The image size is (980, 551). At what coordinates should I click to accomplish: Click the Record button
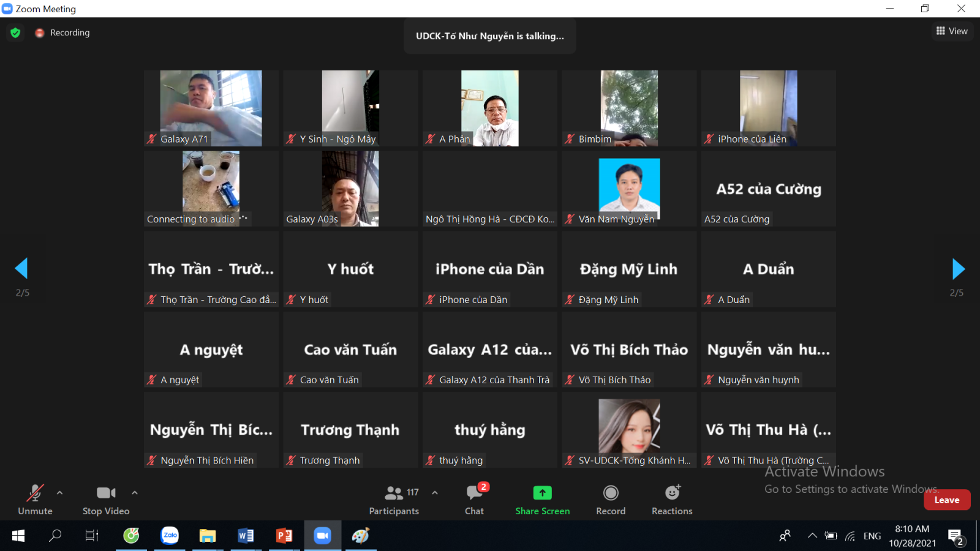611,500
